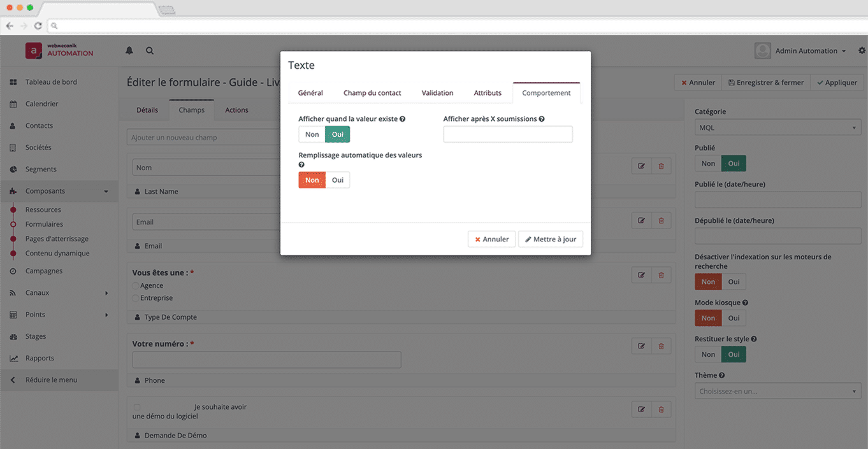Viewport: 868px width, 449px height.
Task: Click the Afficher après X soumissions input
Action: (507, 134)
